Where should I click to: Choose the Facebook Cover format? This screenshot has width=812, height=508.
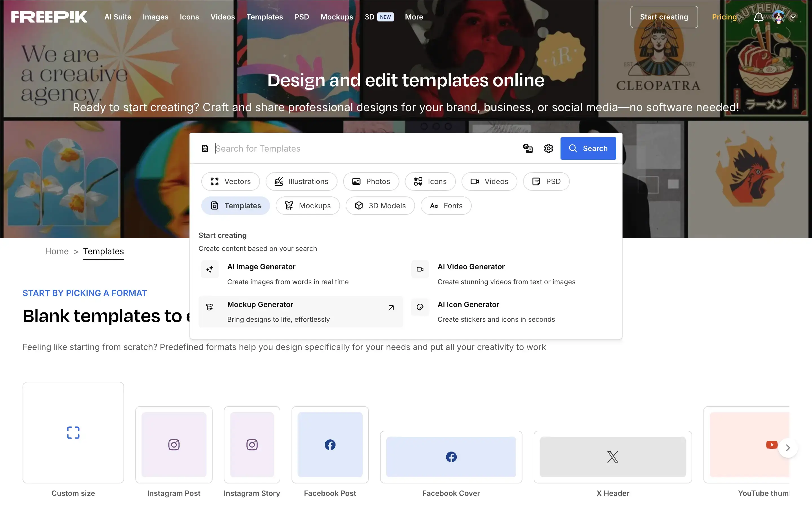coord(451,457)
